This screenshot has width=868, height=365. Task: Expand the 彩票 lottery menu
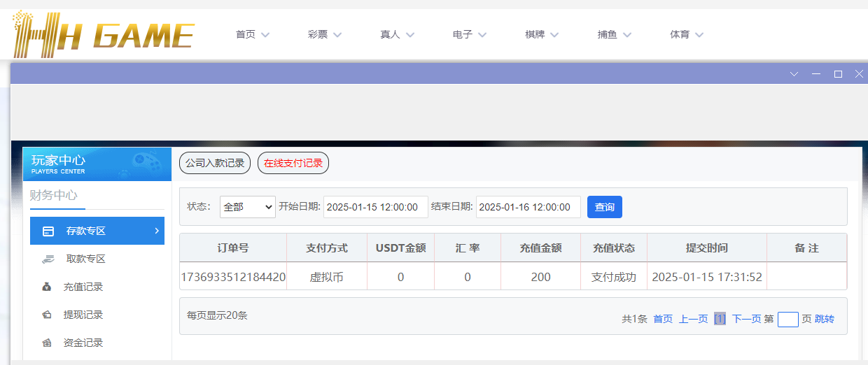[x=325, y=34]
